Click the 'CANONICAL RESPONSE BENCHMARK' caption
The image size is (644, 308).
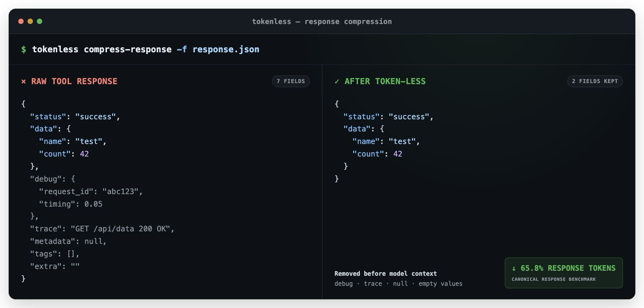pos(553,279)
